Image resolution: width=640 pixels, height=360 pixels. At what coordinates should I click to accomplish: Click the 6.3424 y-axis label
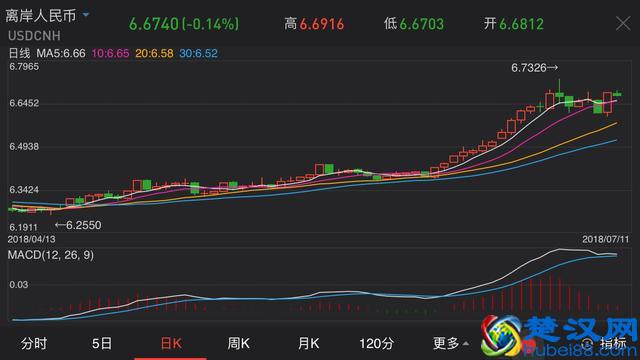click(24, 190)
